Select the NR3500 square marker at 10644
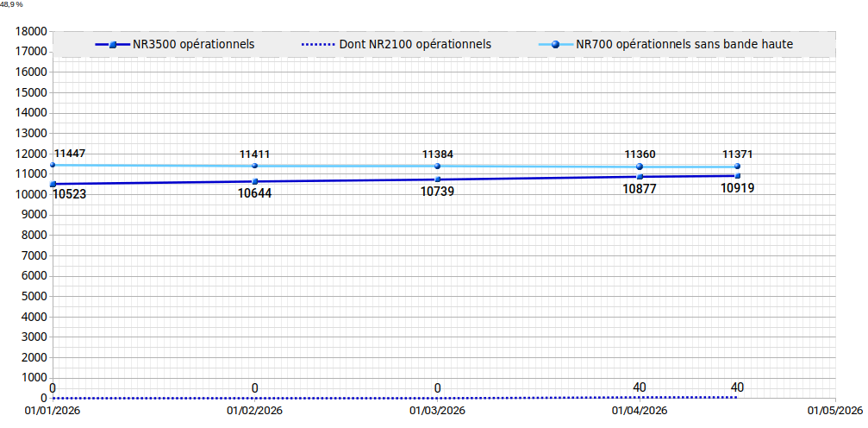The width and height of the screenshot is (868, 428). pyautogui.click(x=255, y=181)
